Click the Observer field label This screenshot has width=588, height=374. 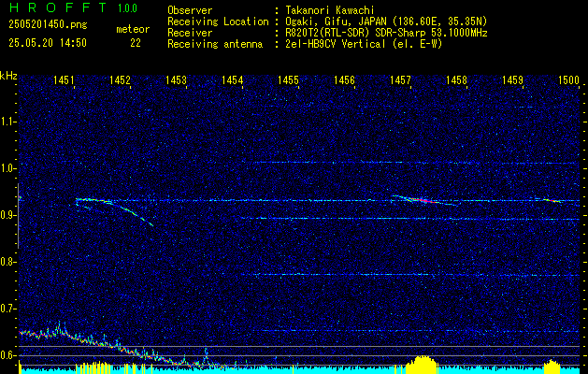point(190,10)
